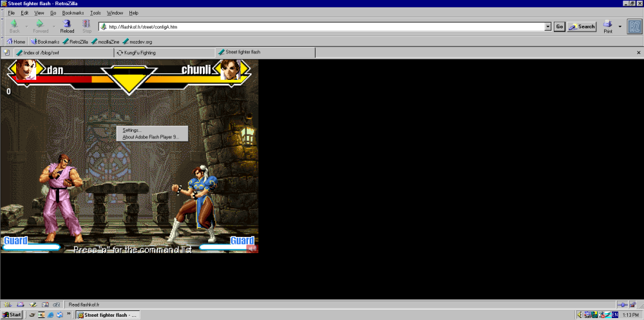Click the Print toolbar icon
644x320 pixels.
(x=607, y=24)
